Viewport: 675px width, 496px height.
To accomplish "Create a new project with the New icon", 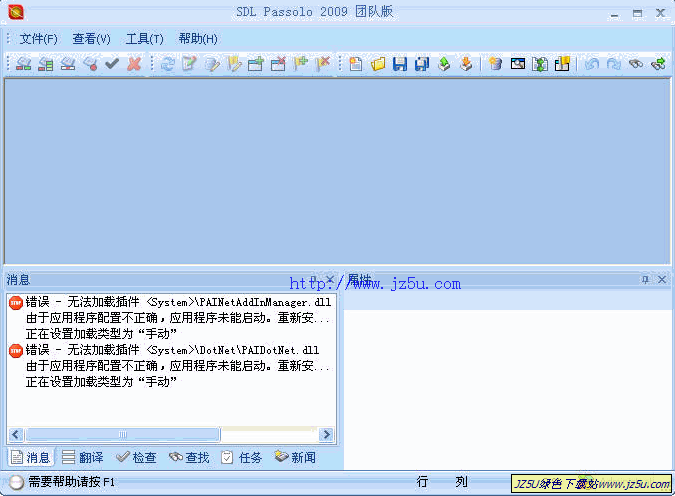I will click(x=356, y=64).
